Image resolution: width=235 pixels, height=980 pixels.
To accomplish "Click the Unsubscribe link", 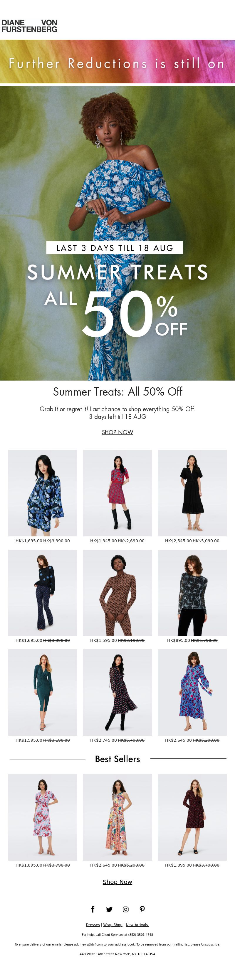I will 210,944.
